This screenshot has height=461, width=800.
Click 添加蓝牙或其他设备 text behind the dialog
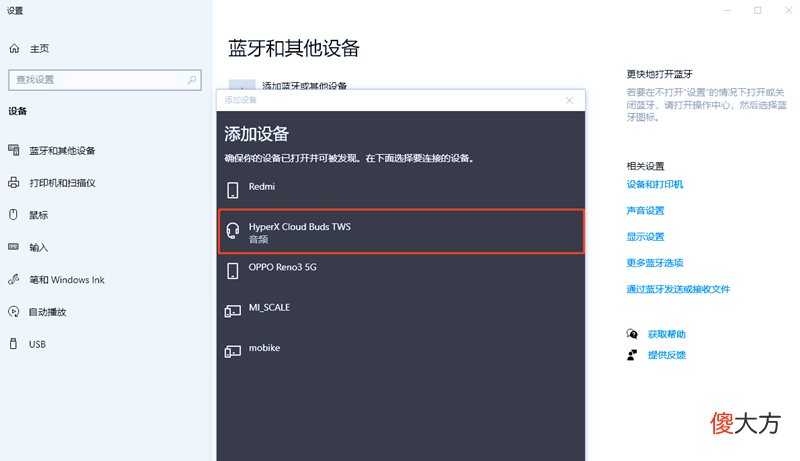coord(305,85)
